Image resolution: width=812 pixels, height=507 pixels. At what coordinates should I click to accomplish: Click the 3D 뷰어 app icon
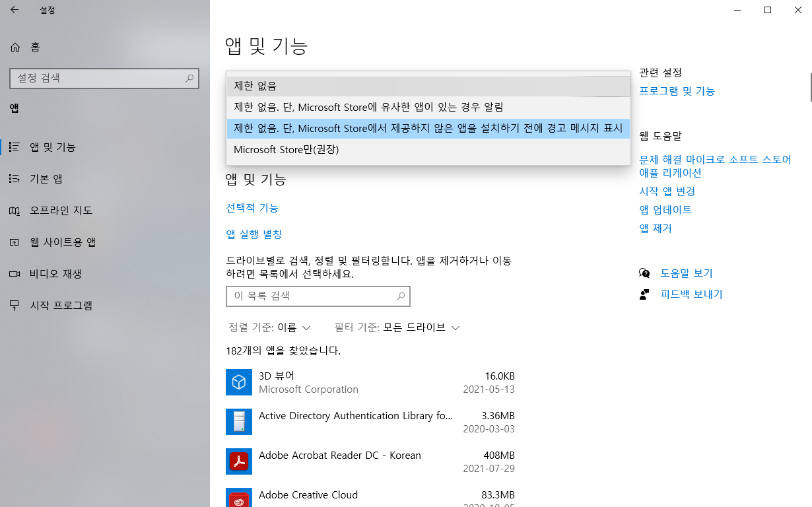tap(239, 382)
